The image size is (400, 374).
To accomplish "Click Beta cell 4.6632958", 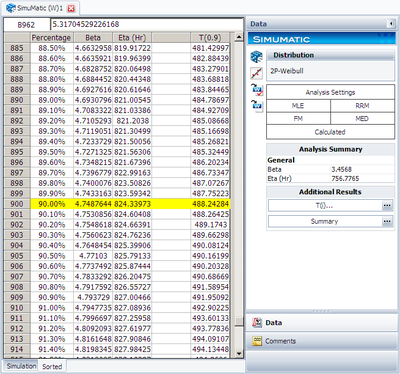I will (93, 48).
